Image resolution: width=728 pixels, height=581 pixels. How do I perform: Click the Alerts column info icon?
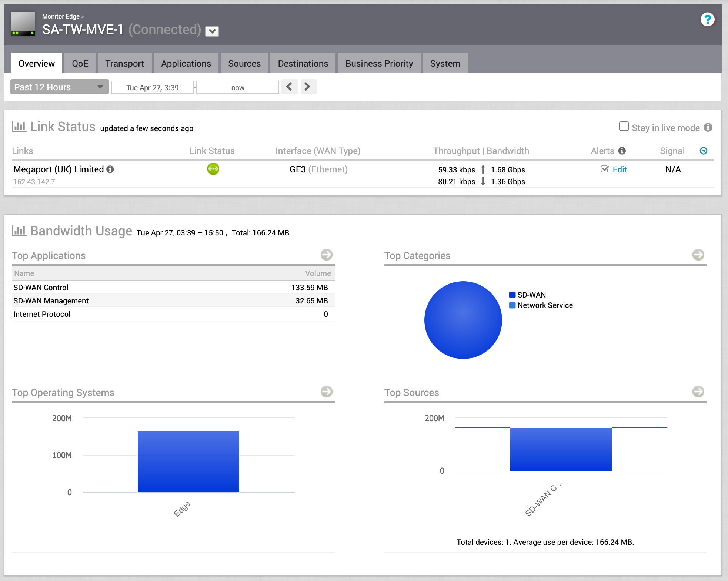622,151
